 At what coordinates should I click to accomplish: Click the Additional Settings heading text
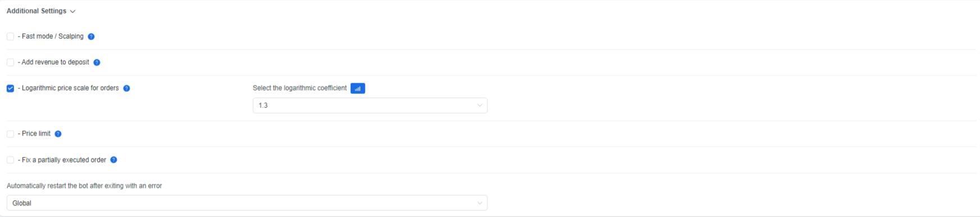point(37,11)
